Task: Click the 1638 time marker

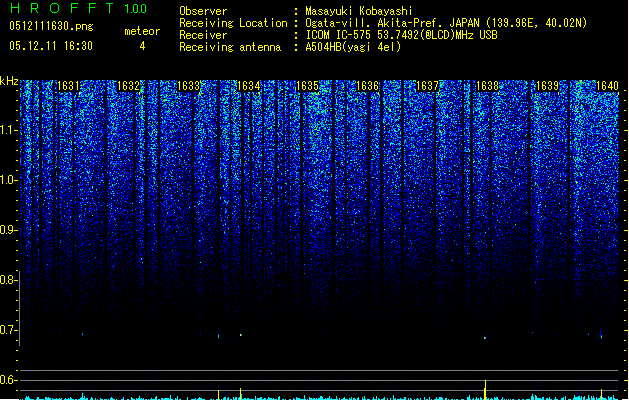Action: [x=487, y=86]
